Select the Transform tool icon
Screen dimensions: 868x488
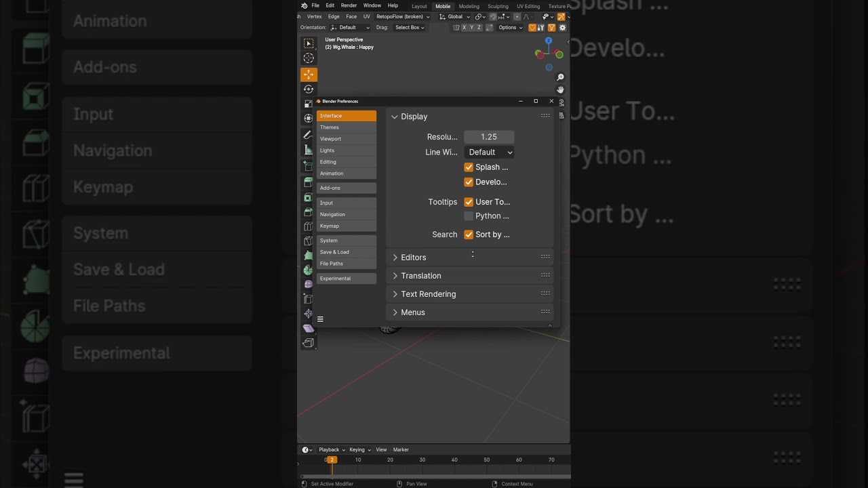click(x=308, y=118)
